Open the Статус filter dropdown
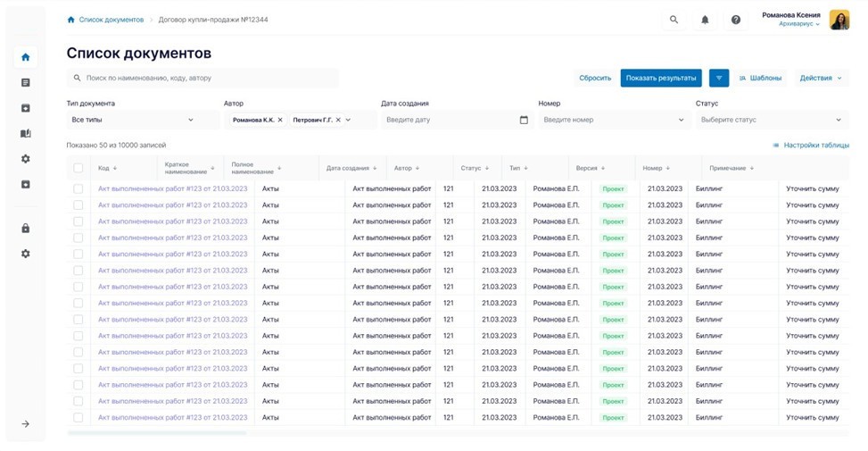Screen dimensions: 868x451 tap(772, 120)
